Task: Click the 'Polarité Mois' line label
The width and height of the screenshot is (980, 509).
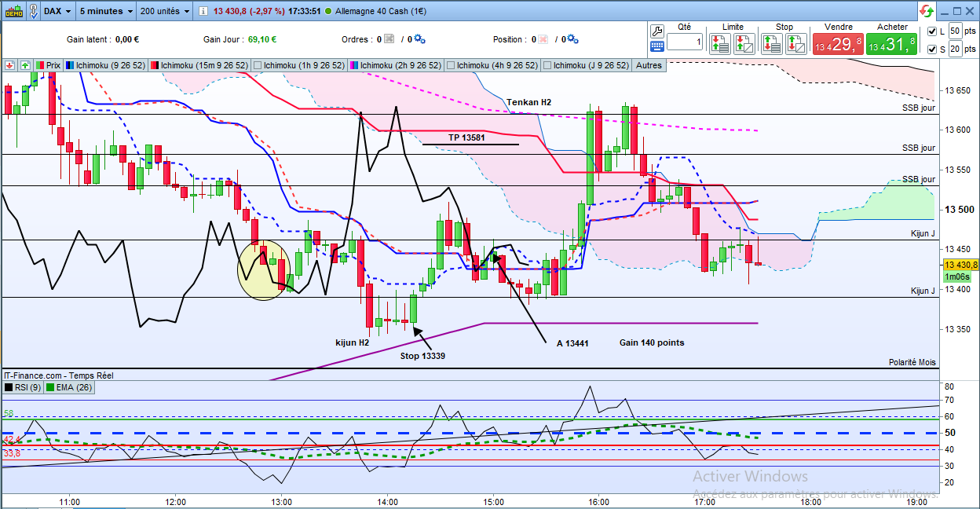Action: coord(912,362)
